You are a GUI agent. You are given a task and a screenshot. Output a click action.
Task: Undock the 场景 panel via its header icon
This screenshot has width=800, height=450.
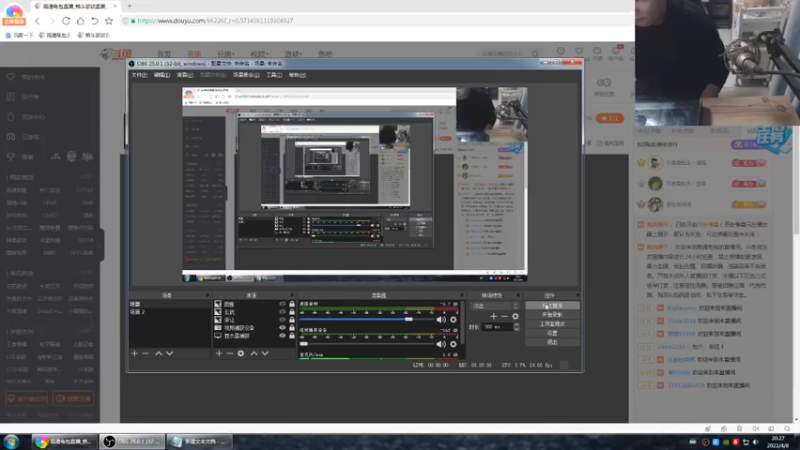[207, 295]
